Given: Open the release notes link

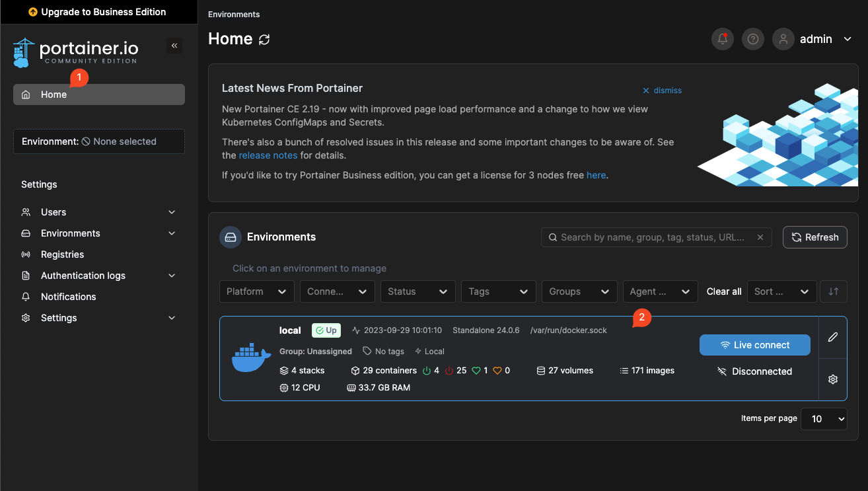Looking at the screenshot, I should click(268, 155).
